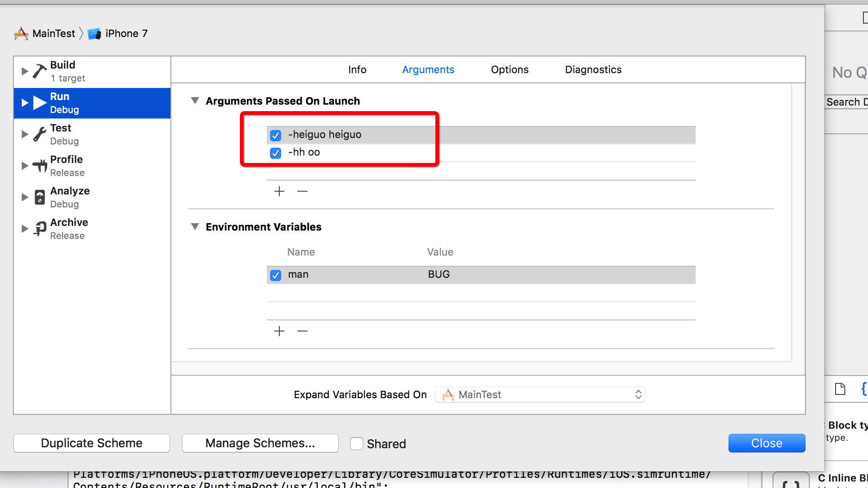Select the Profile Release action row
This screenshot has width=868, height=488.
(x=92, y=166)
